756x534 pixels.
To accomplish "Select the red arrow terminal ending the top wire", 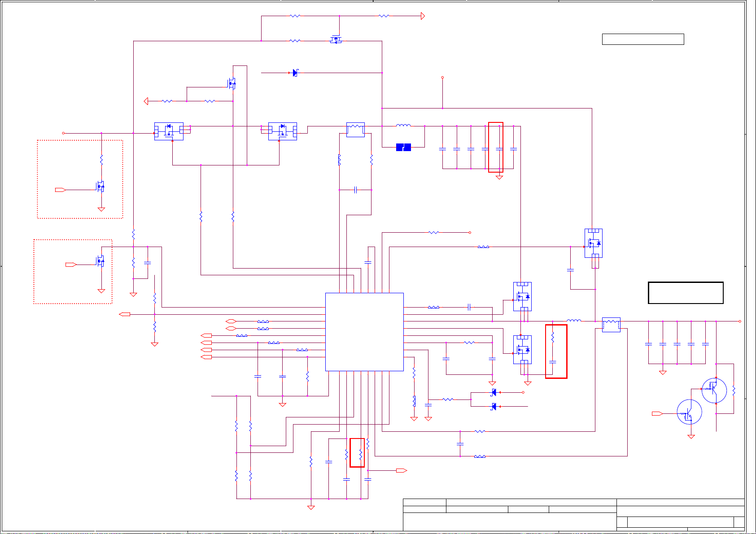I will 423,16.
